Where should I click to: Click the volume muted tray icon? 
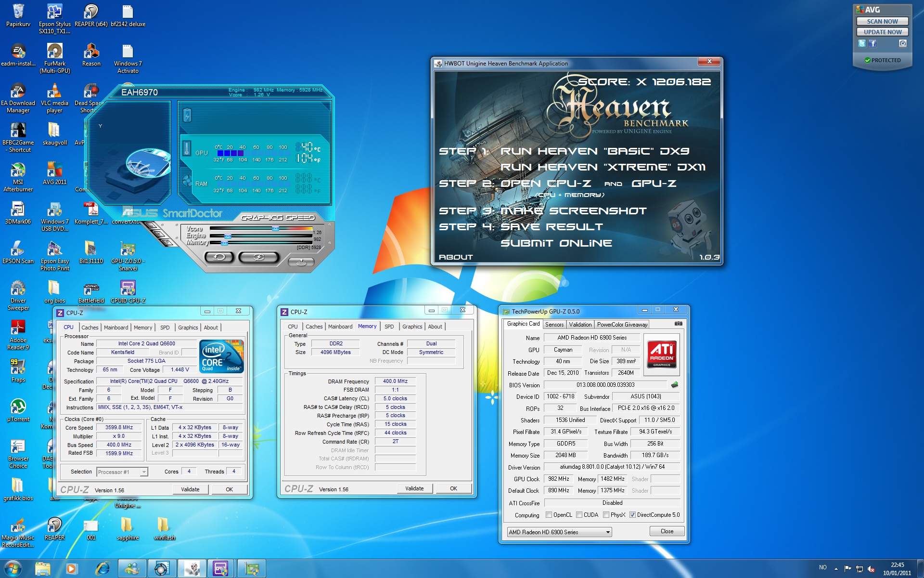pos(871,569)
